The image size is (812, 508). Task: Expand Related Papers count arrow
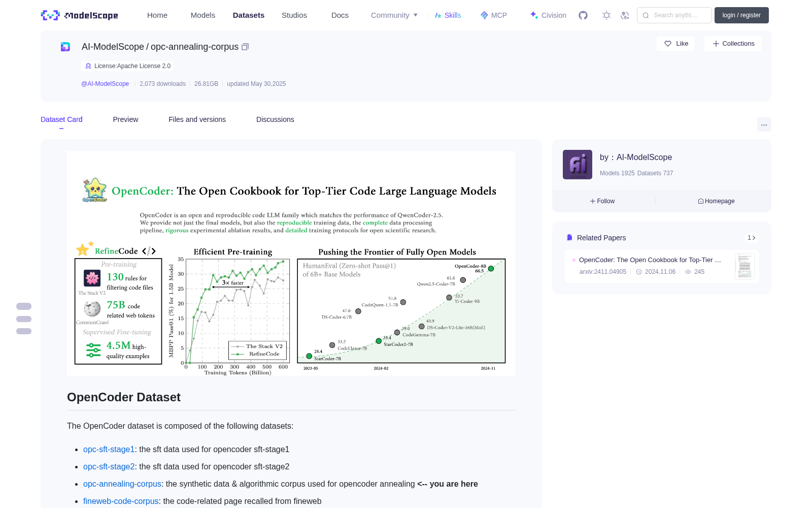[x=752, y=238]
